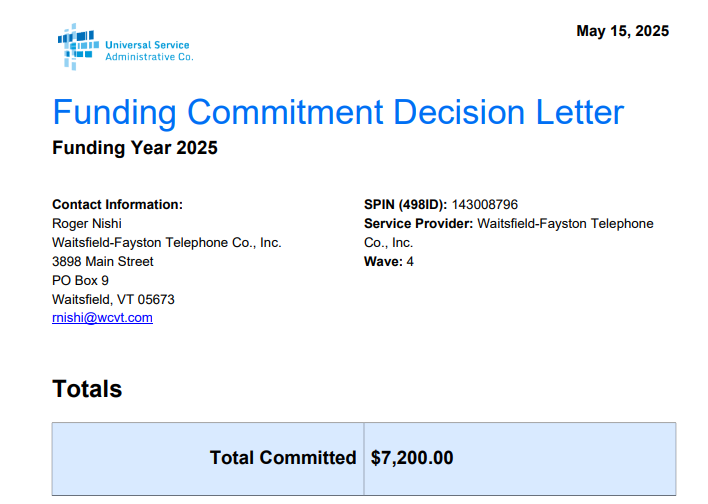This screenshot has height=504, width=708.
Task: Click the SPIN number 143008796
Action: click(x=485, y=204)
